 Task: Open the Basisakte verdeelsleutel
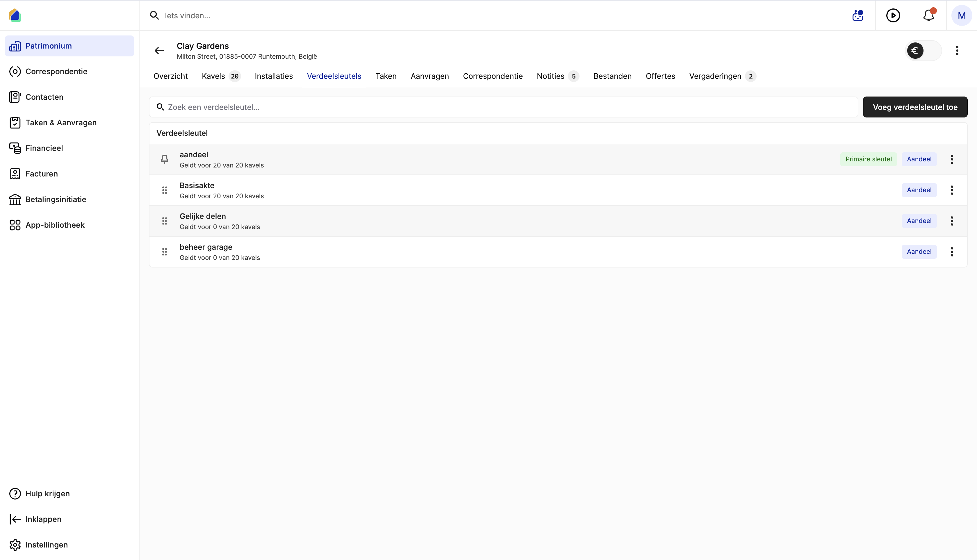click(x=558, y=190)
